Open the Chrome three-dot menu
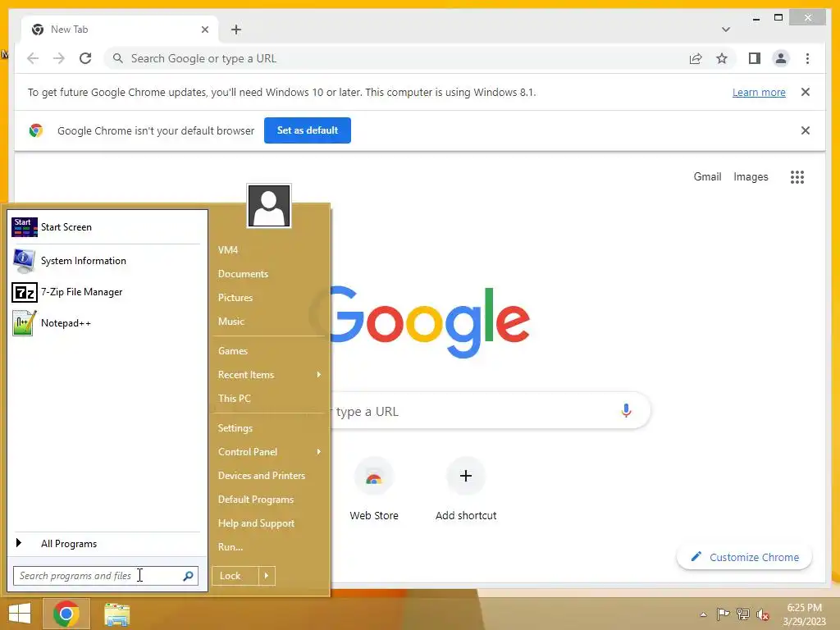840x630 pixels. point(807,58)
